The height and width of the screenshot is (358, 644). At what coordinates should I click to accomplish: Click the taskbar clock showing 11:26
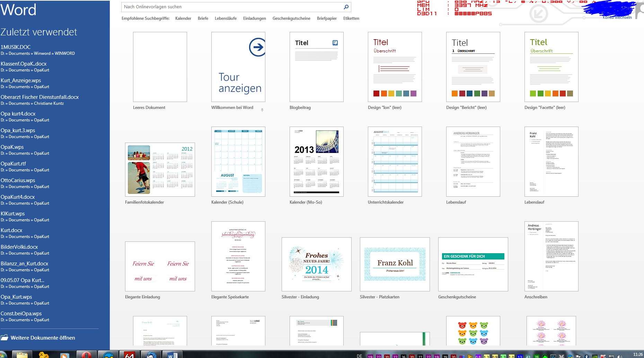pos(638,355)
